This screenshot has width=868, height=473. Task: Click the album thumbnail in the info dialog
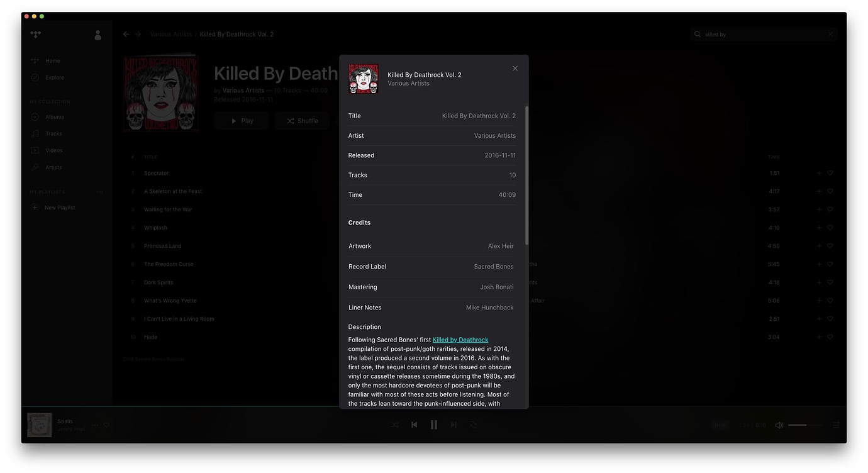point(364,79)
